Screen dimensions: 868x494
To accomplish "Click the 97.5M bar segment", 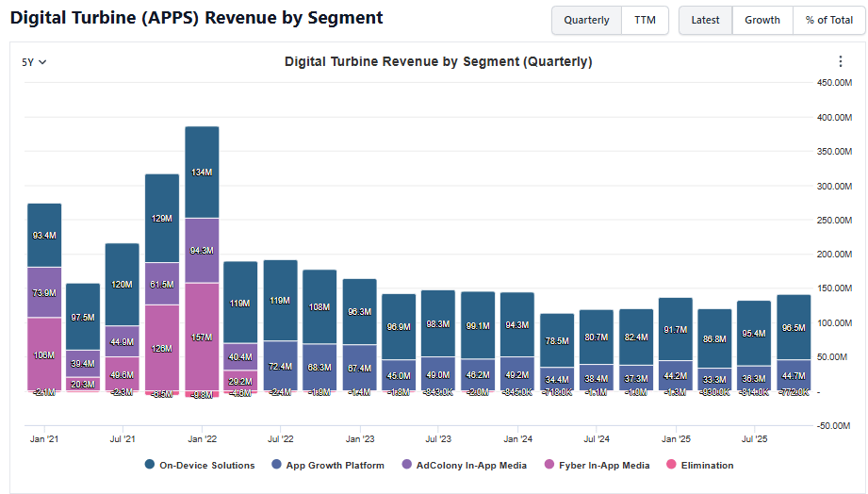I will click(83, 317).
